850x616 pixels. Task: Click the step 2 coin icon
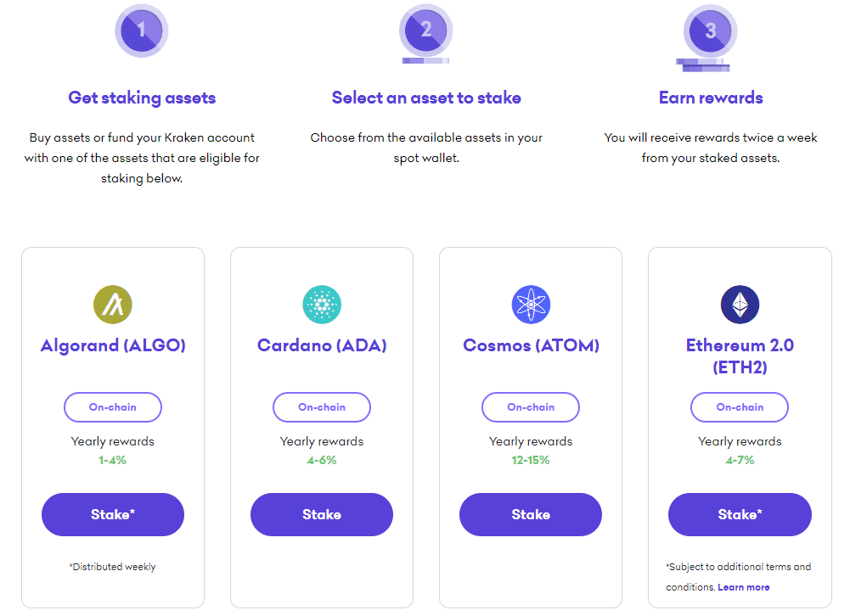(426, 34)
